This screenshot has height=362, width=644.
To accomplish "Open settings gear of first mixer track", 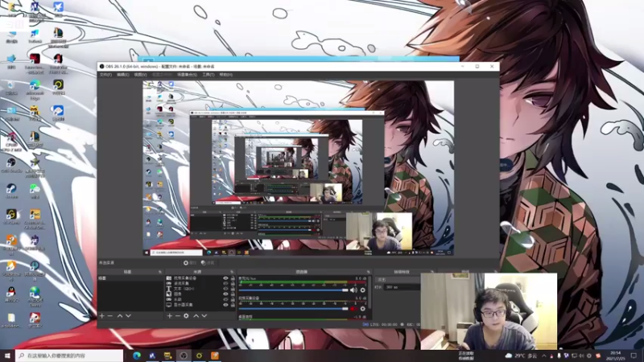I will point(363,290).
